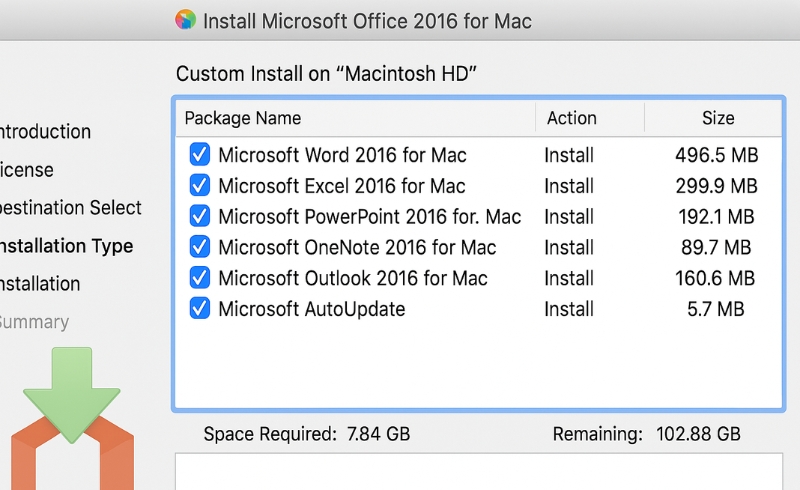Click the License step in sidebar

click(27, 169)
